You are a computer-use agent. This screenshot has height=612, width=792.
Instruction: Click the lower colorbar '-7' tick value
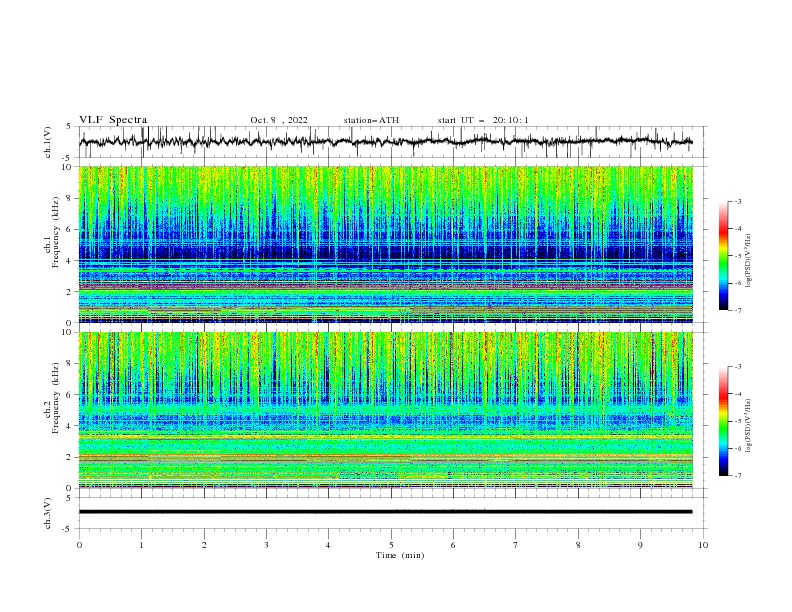pyautogui.click(x=737, y=476)
